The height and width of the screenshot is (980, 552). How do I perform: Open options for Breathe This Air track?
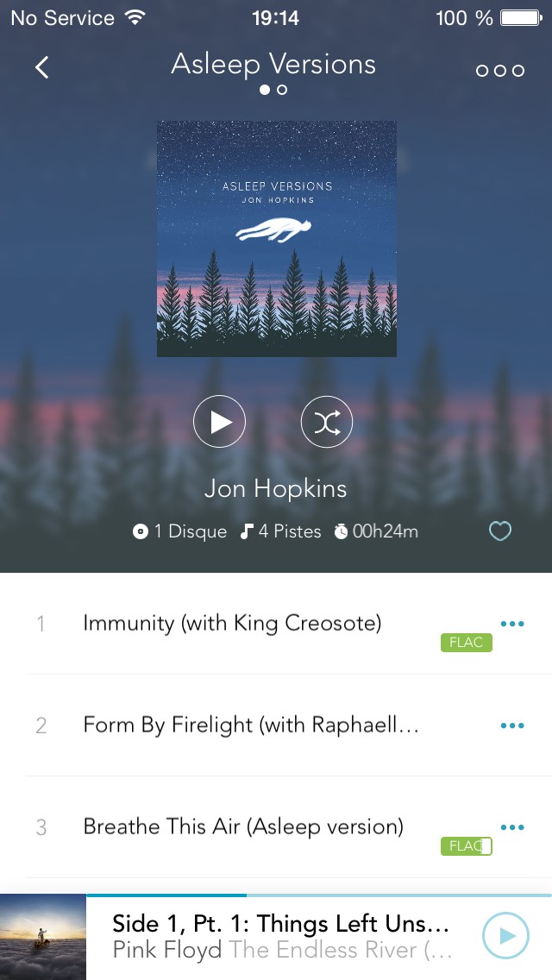[x=512, y=826]
